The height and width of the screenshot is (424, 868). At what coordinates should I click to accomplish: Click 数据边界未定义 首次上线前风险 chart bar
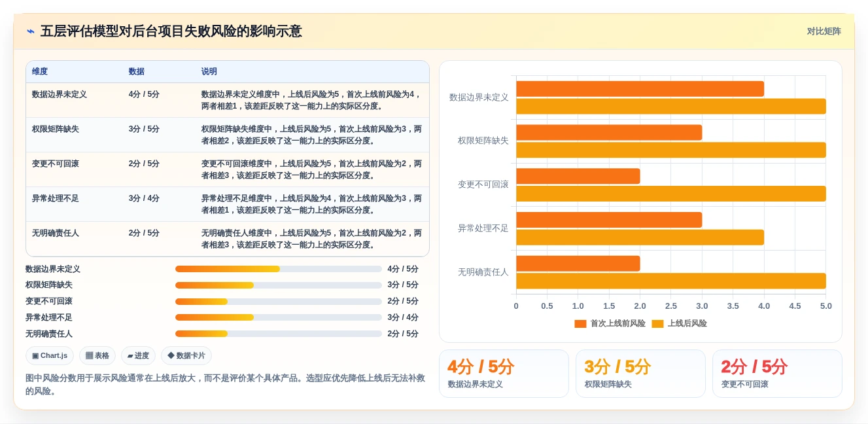(x=640, y=89)
